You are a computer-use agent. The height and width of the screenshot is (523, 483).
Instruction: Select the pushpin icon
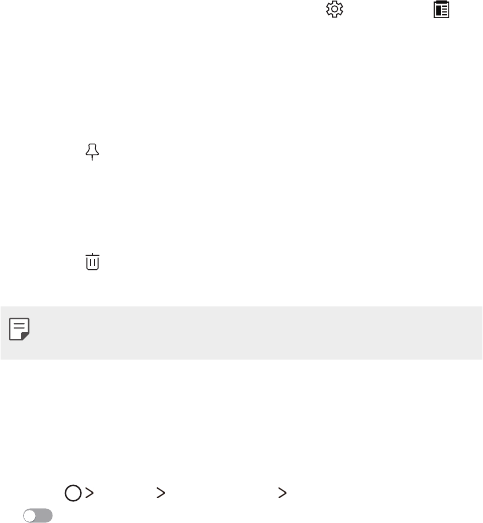click(x=92, y=152)
